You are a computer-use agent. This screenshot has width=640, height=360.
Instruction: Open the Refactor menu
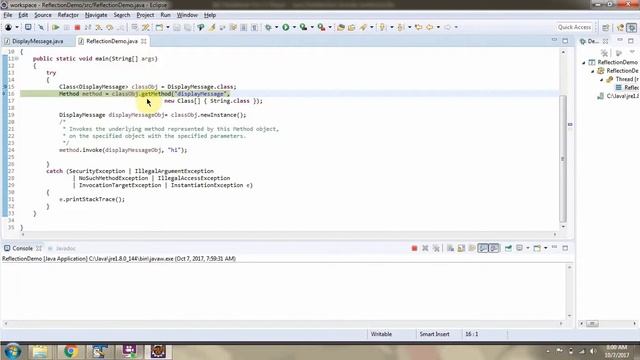point(68,15)
